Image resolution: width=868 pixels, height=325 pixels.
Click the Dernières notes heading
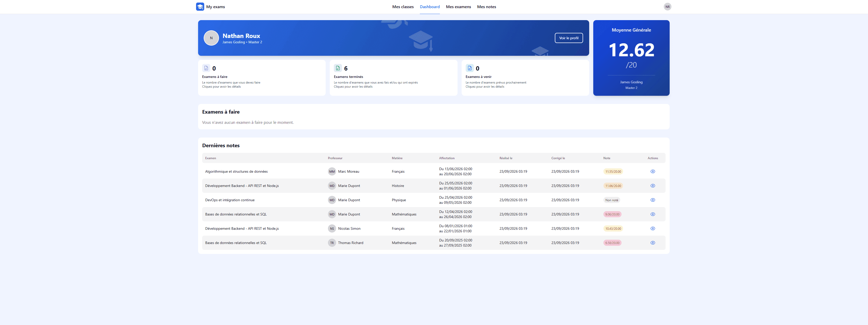click(x=221, y=146)
